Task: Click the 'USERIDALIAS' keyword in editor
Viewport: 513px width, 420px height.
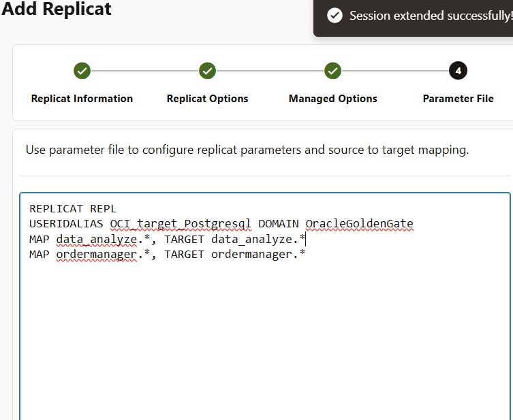Action: click(x=66, y=224)
